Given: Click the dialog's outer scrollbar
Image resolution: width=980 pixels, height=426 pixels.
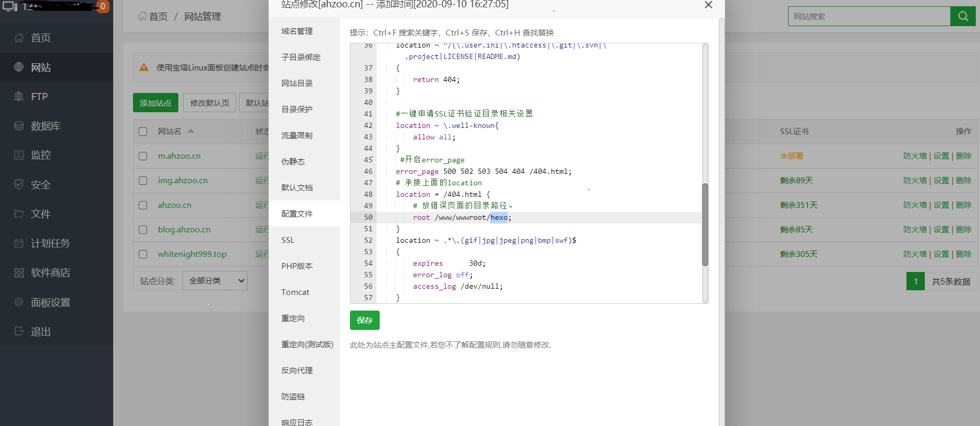Looking at the screenshot, I should [722, 222].
